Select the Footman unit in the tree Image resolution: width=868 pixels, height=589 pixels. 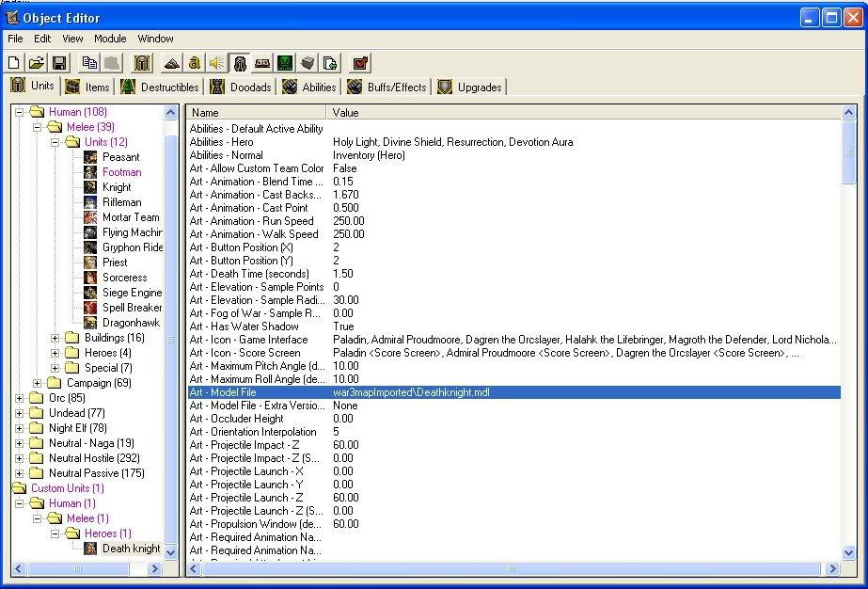(x=122, y=172)
